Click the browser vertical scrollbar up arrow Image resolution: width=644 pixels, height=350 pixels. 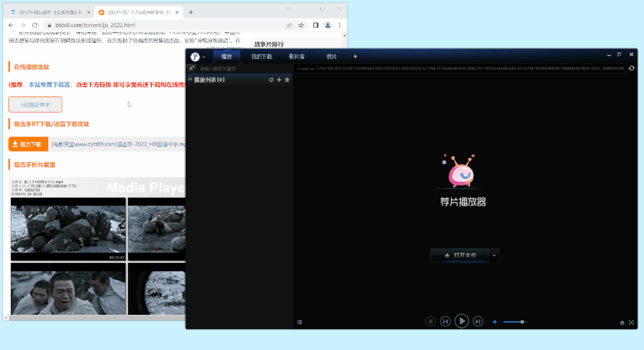[x=344, y=36]
